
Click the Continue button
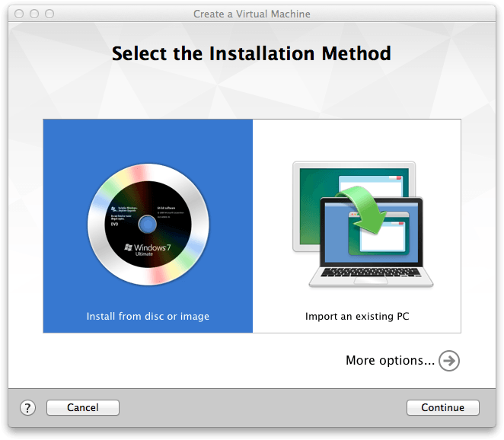(442, 407)
